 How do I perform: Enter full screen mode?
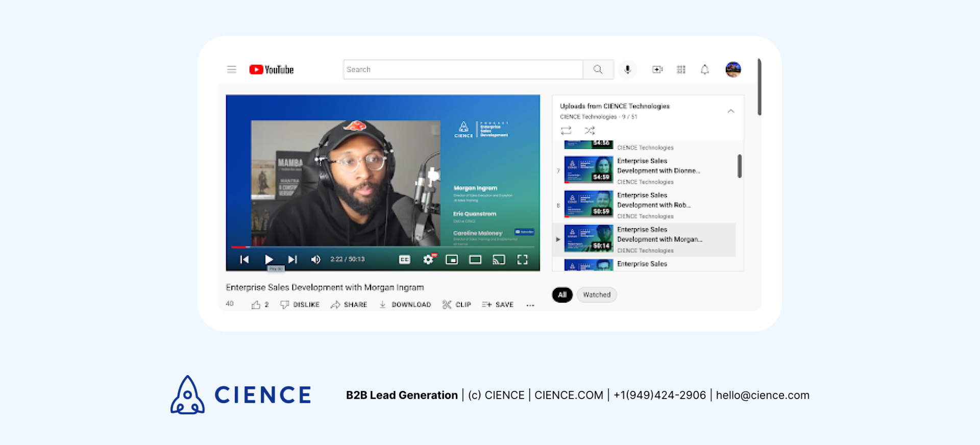click(522, 260)
